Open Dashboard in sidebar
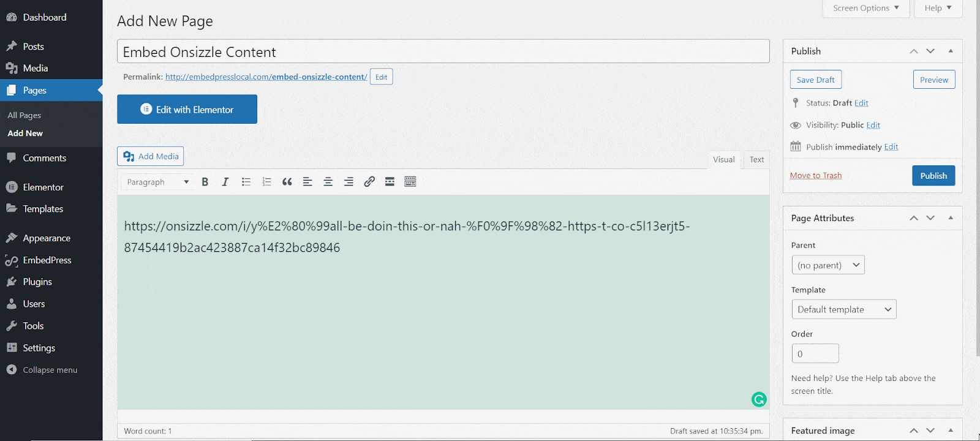Image resolution: width=980 pixels, height=441 pixels. point(51,17)
